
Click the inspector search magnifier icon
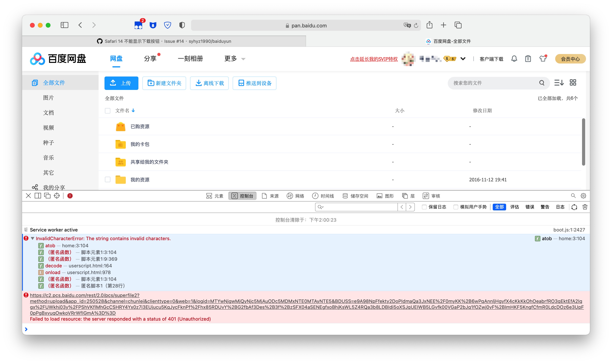[x=573, y=196]
